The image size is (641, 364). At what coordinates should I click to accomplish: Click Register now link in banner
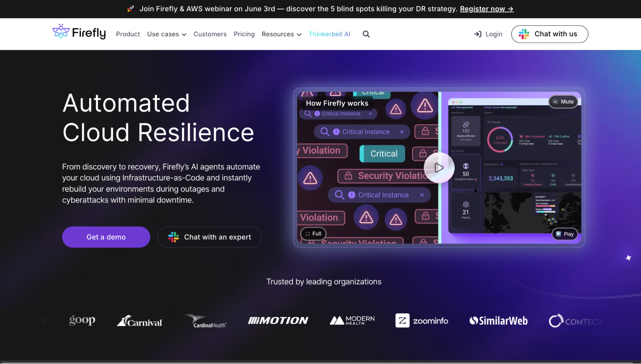[x=486, y=9]
